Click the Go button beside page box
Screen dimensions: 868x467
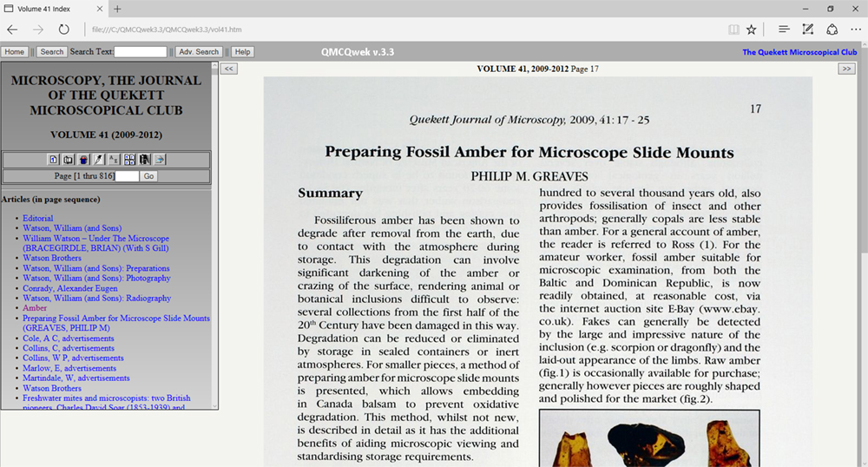pyautogui.click(x=149, y=176)
